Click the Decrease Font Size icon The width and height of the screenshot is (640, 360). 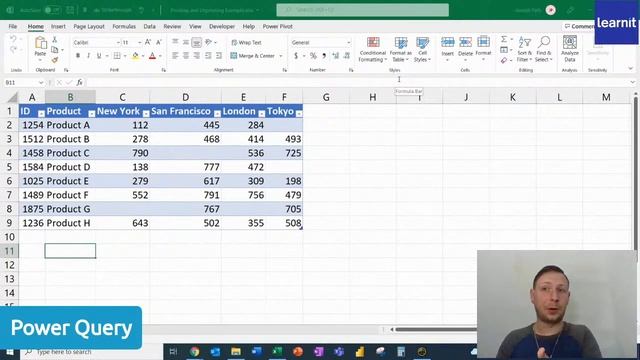click(159, 42)
